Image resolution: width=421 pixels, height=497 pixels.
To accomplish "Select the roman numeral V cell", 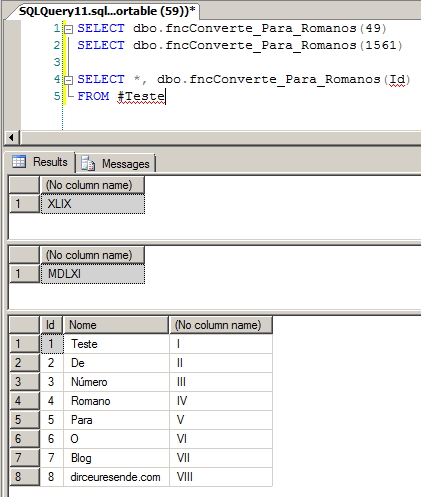I will [x=221, y=420].
